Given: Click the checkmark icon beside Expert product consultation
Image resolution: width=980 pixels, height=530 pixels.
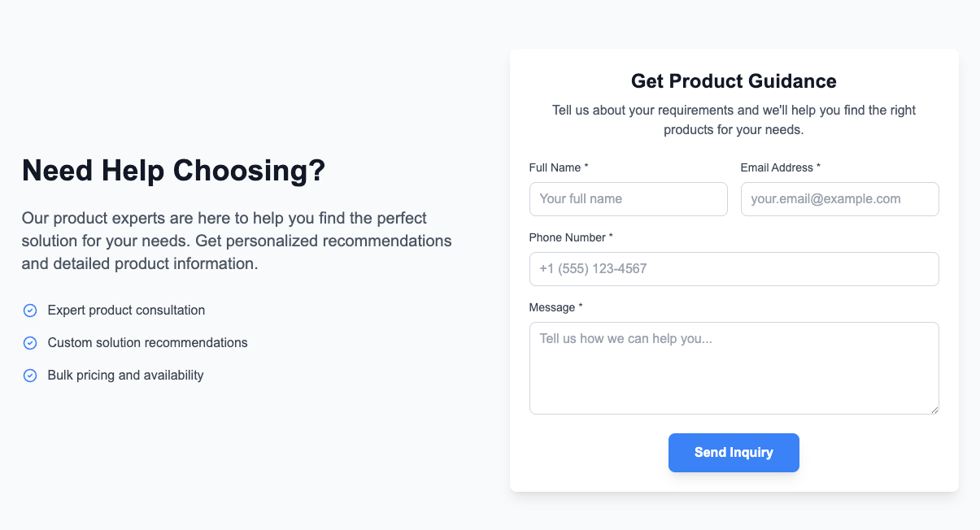Looking at the screenshot, I should point(30,311).
